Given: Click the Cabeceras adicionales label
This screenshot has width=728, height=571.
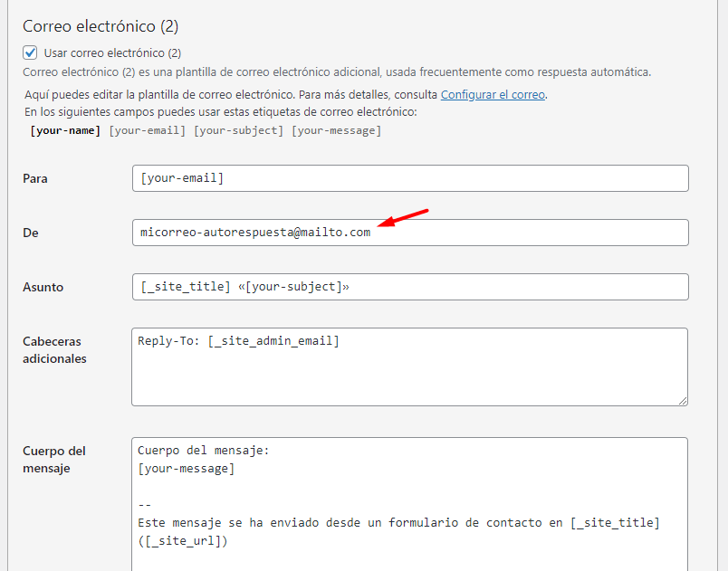Looking at the screenshot, I should 54,349.
